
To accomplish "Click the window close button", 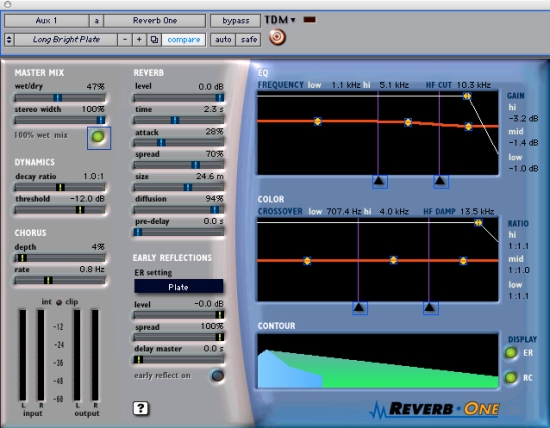I will [x=7, y=5].
